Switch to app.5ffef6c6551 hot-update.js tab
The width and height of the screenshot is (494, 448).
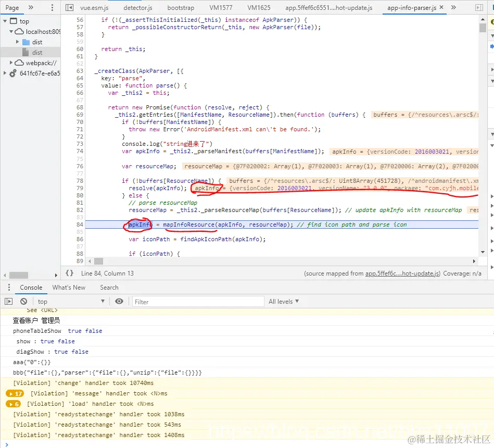pos(328,8)
